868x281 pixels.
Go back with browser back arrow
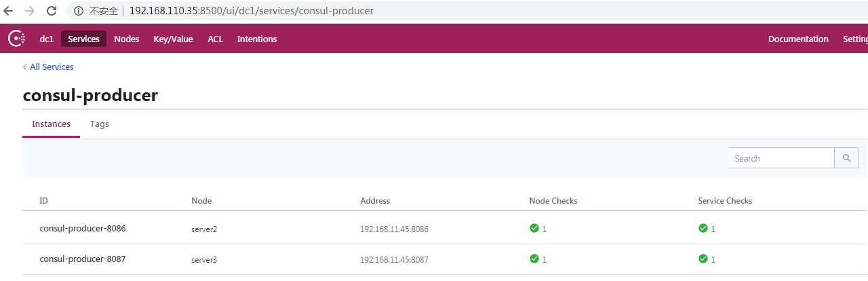[x=9, y=11]
